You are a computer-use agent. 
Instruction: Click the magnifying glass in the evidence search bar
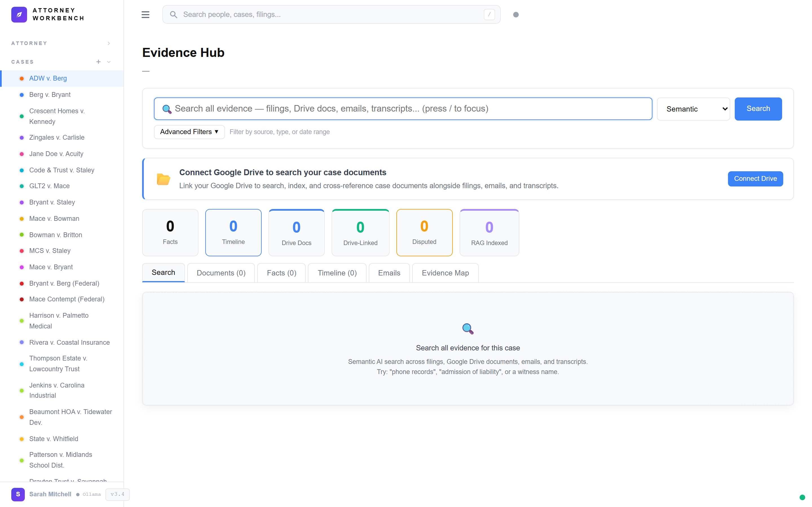coord(167,109)
